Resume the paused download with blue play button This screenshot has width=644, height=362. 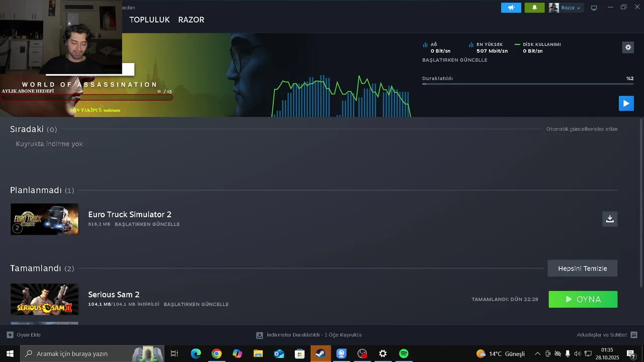(626, 103)
